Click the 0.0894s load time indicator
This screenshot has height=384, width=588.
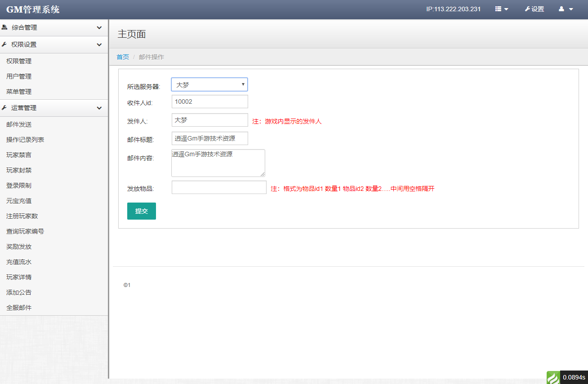click(x=573, y=378)
